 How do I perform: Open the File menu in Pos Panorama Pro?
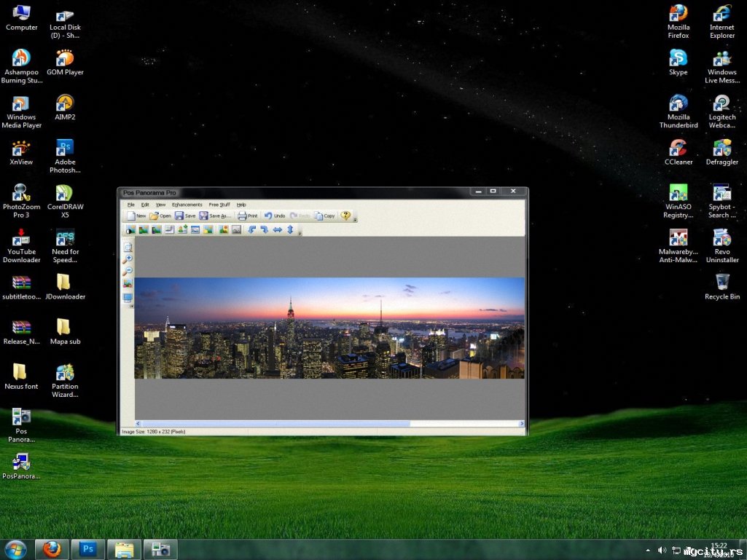point(131,205)
